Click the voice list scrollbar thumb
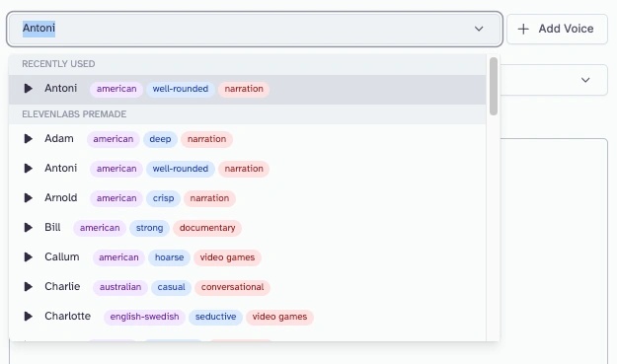Screen dimensions: 617x364 [493, 87]
